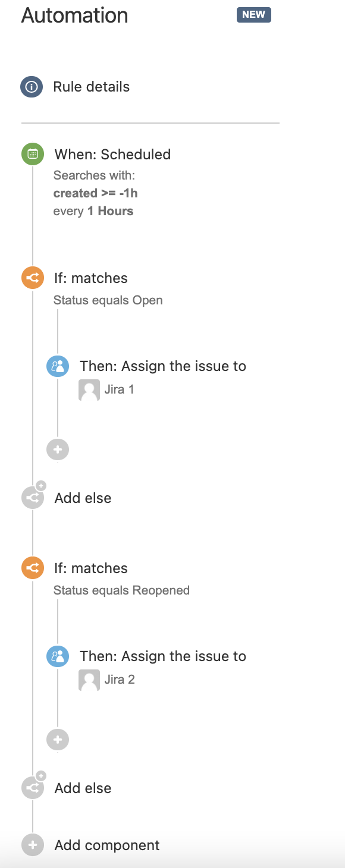Click orange condition icon for Status equals Open
The width and height of the screenshot is (345, 868).
click(x=33, y=278)
